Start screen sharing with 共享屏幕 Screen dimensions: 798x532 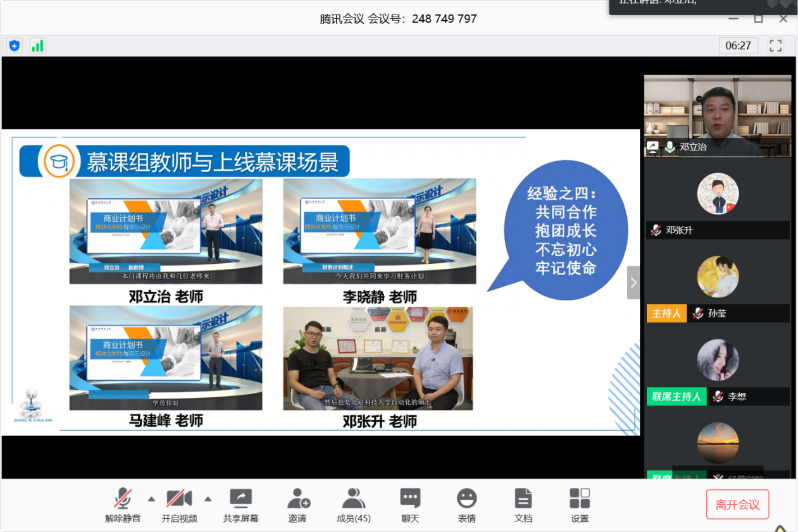(241, 502)
